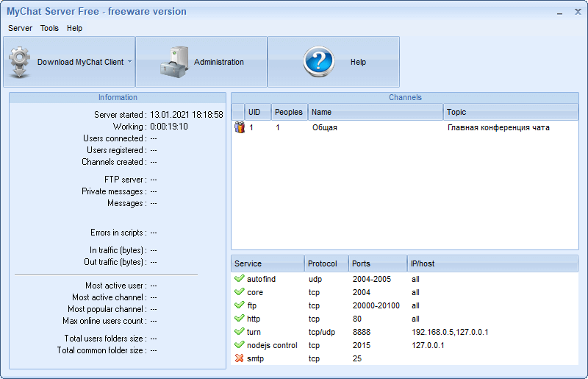This screenshot has width=588, height=379.
Task: Sort services by Protocol column header
Action: pos(326,263)
